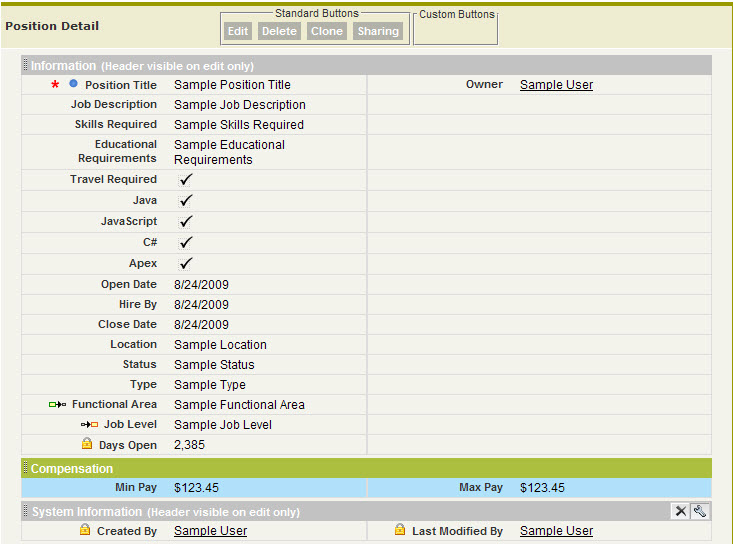Select the Position Title field label

pyautogui.click(x=121, y=85)
